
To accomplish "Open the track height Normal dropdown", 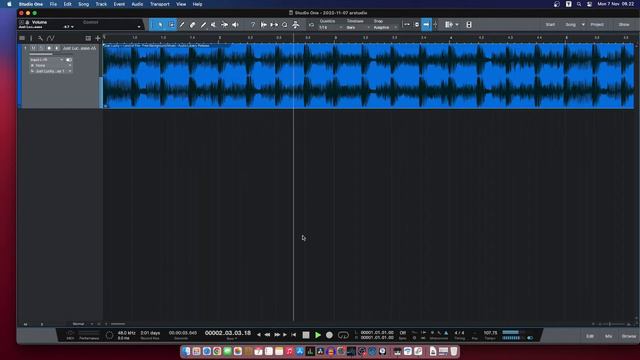I will pyautogui.click(x=82, y=324).
